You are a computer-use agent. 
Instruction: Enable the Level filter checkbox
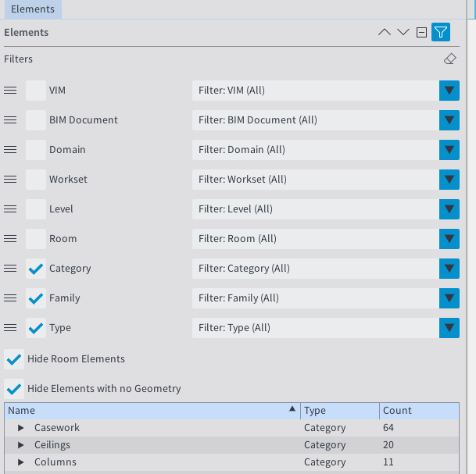click(36, 209)
